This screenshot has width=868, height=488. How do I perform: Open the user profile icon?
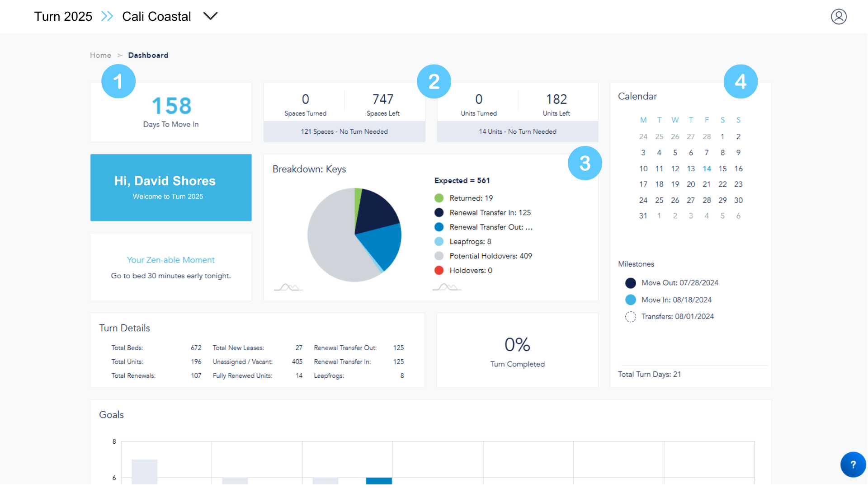pos(839,17)
